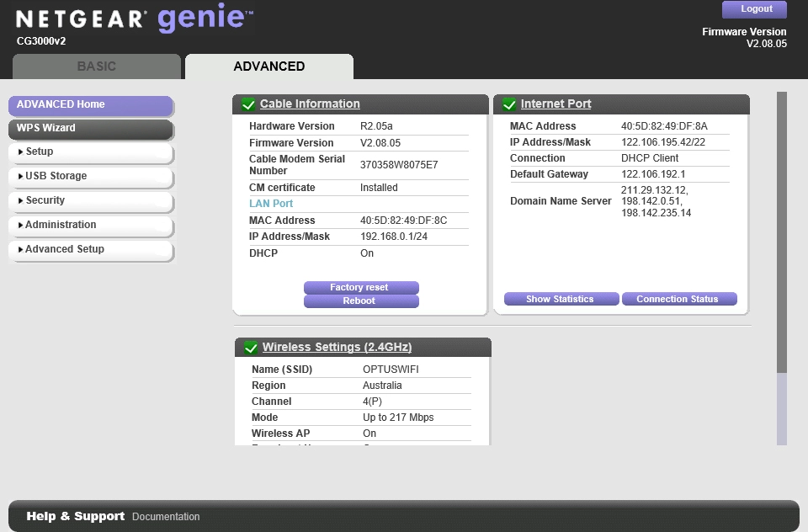Select the ADVANCED tab
Viewport: 808px width, 532px height.
(269, 66)
